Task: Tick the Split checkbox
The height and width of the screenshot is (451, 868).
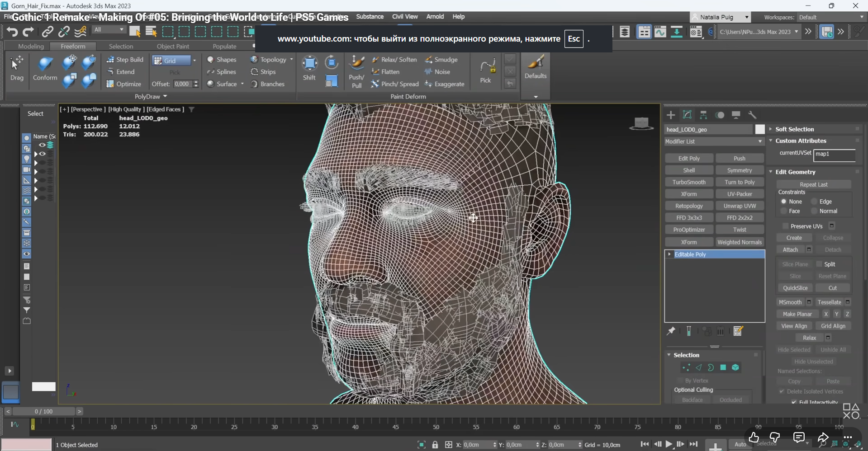Action: 819,264
